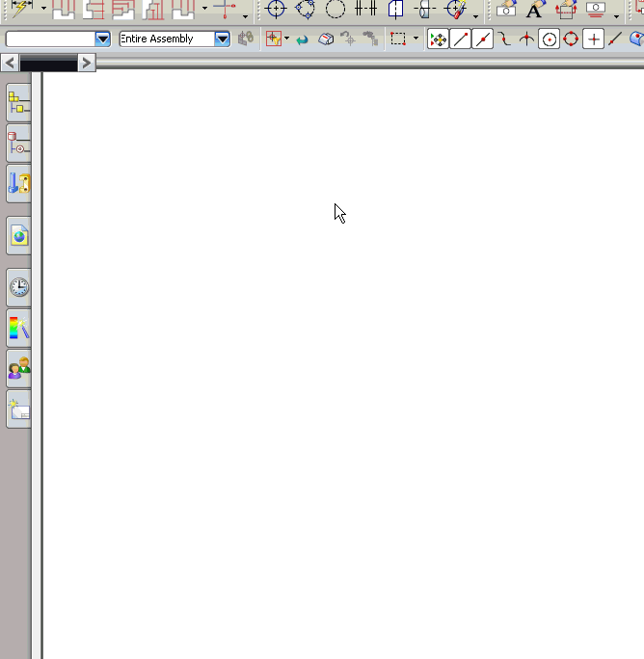The width and height of the screenshot is (644, 659).
Task: Select the 3D Centerline cylinder tool
Action: pos(424,9)
